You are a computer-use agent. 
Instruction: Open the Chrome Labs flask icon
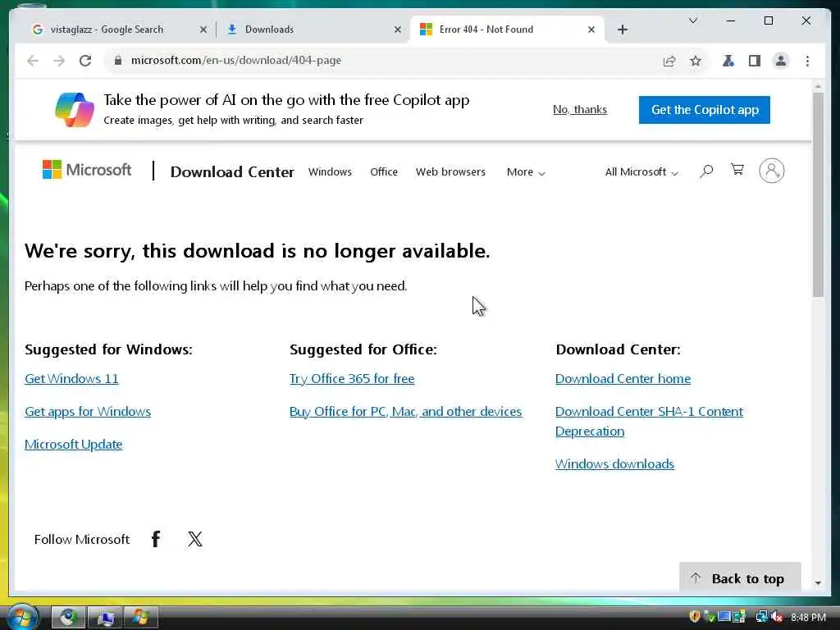tap(728, 61)
